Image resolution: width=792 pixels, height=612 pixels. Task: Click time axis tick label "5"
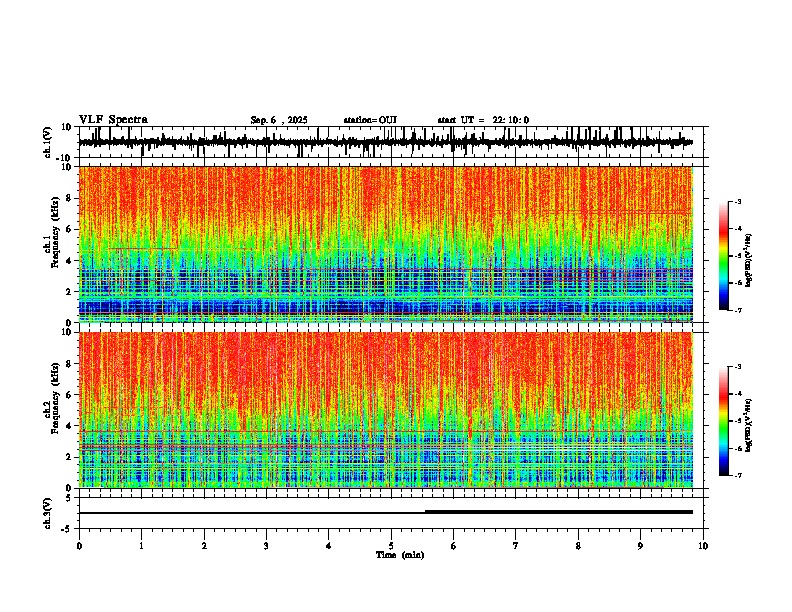tap(391, 546)
